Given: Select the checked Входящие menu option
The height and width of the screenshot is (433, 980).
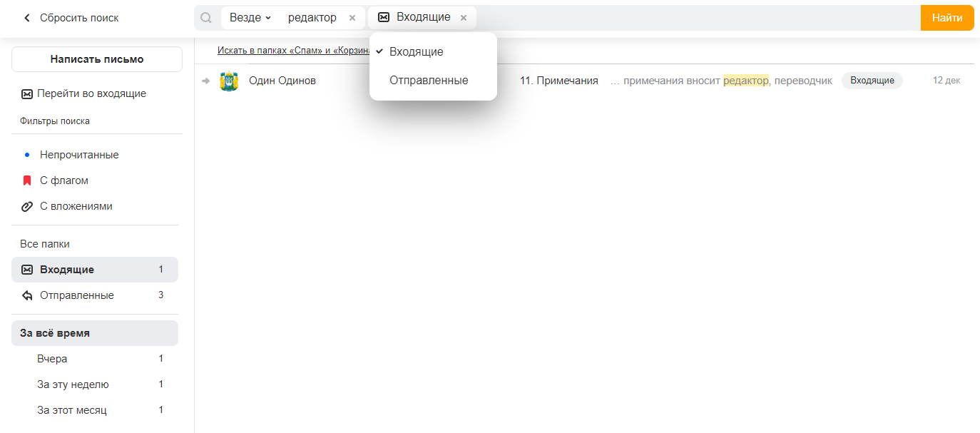Looking at the screenshot, I should pos(416,52).
